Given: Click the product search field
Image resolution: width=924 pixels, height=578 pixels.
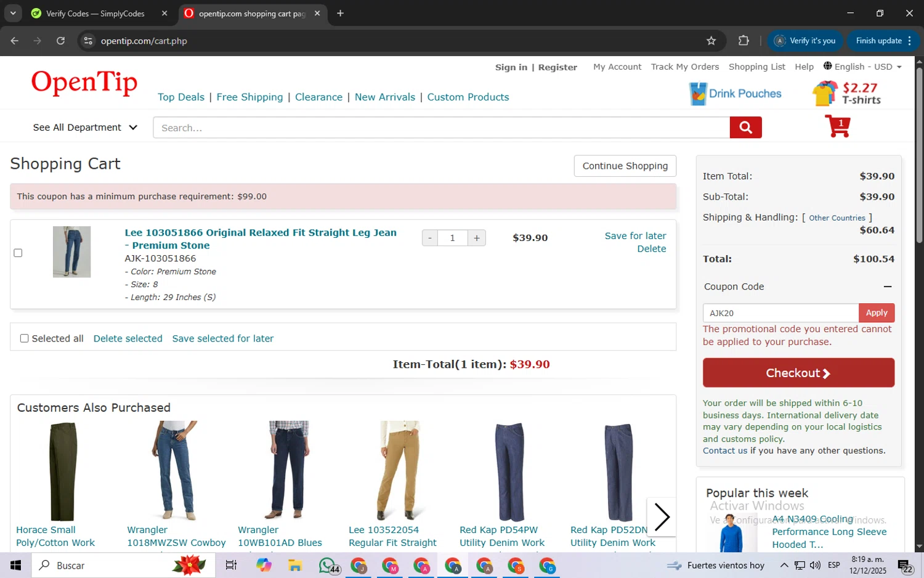Looking at the screenshot, I should (x=441, y=128).
